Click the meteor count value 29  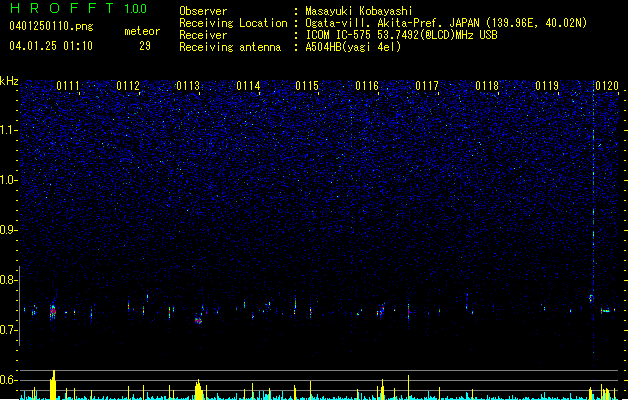145,46
